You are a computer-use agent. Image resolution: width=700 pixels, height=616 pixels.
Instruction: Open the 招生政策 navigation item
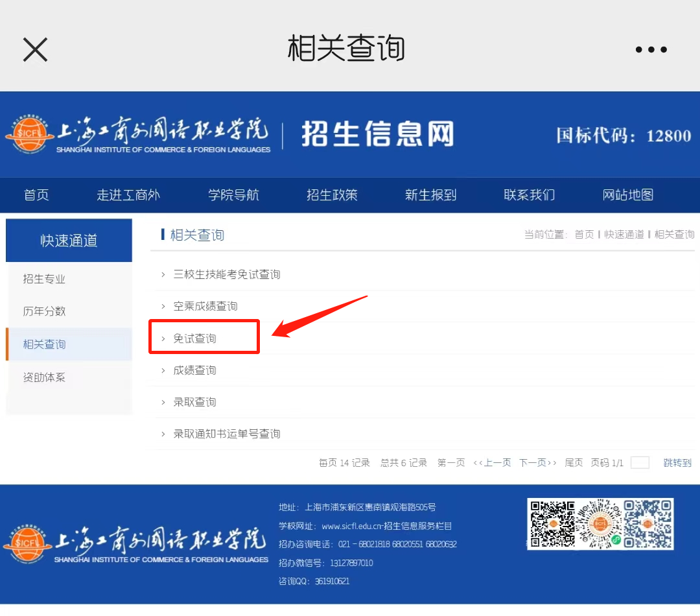[x=332, y=195]
